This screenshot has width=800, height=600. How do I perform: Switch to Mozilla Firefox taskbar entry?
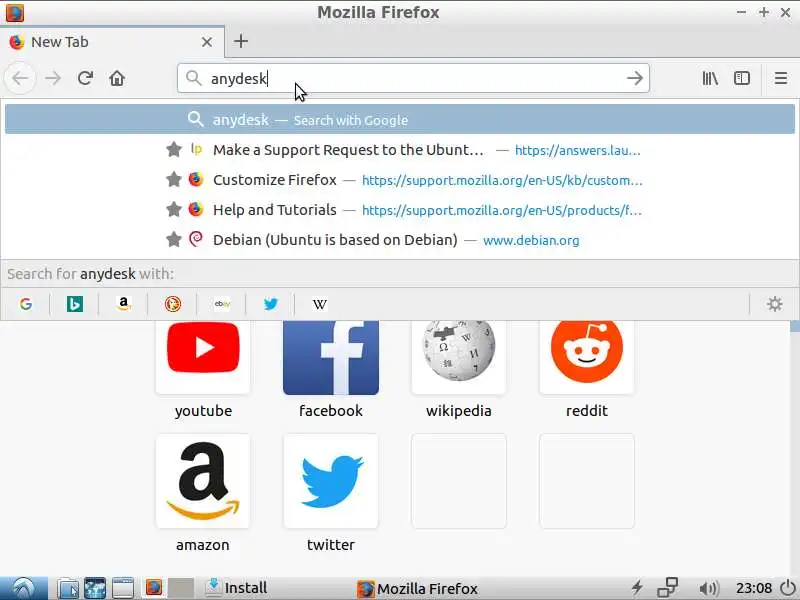pos(417,588)
